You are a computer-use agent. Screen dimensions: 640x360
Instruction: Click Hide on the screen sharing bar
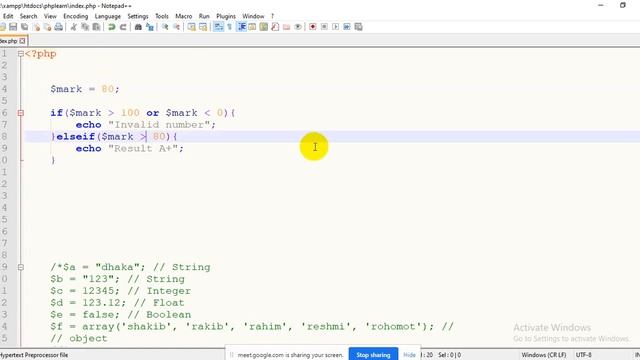coord(409,355)
